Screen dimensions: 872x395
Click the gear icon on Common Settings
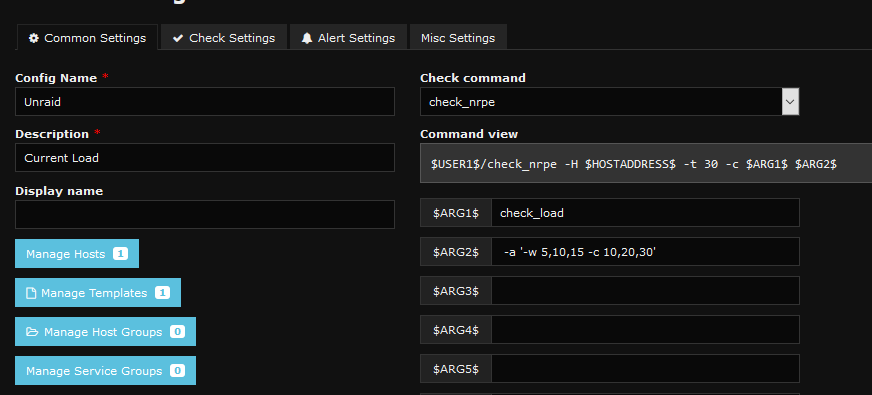pyautogui.click(x=34, y=38)
